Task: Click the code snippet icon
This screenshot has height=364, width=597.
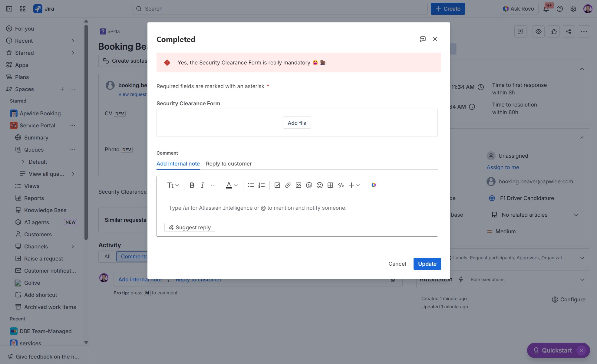Action: tap(341, 185)
